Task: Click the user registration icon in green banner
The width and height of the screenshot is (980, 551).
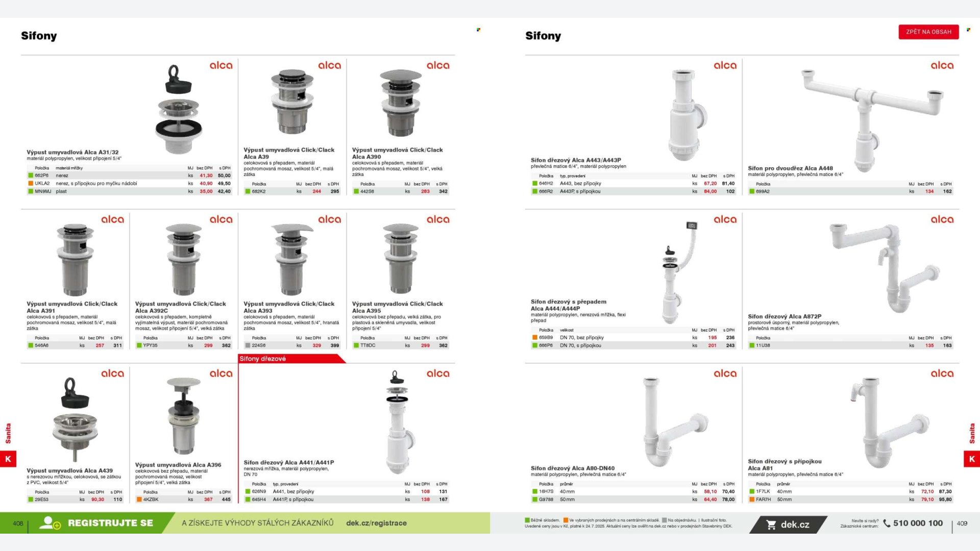Action: (x=50, y=523)
